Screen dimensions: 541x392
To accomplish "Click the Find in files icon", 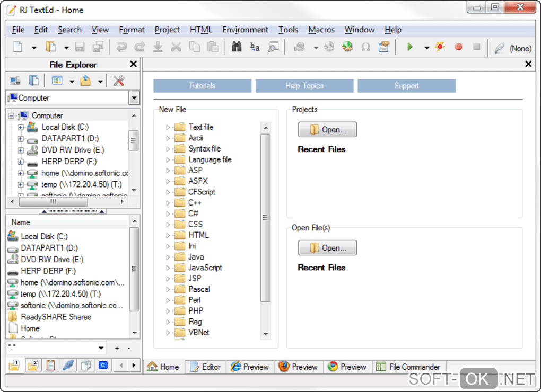I will pyautogui.click(x=273, y=47).
